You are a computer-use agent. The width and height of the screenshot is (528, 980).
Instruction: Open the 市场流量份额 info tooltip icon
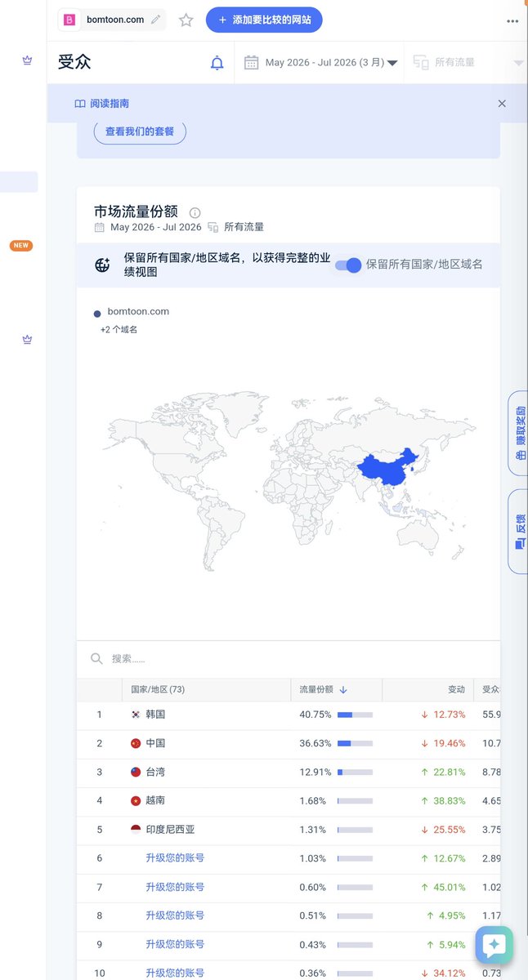tap(195, 212)
